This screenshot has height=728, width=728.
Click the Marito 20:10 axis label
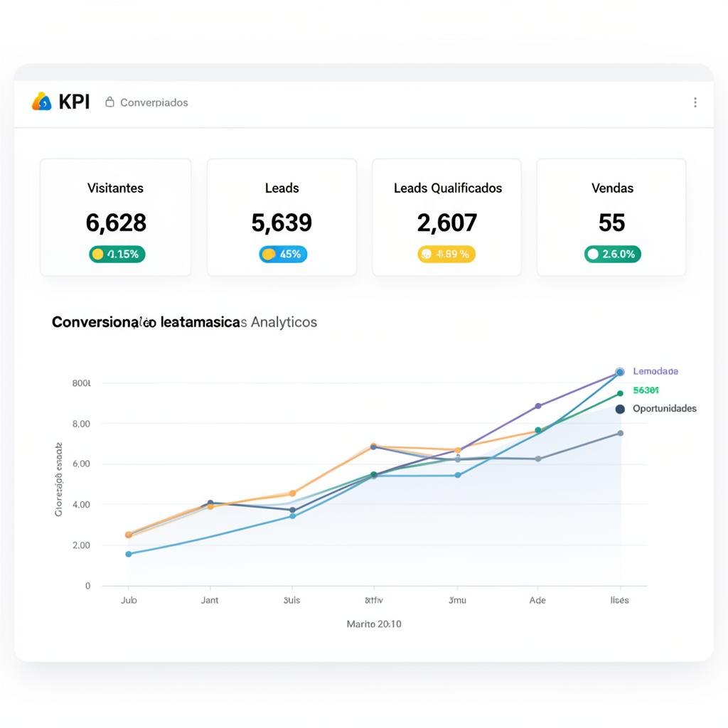373,624
